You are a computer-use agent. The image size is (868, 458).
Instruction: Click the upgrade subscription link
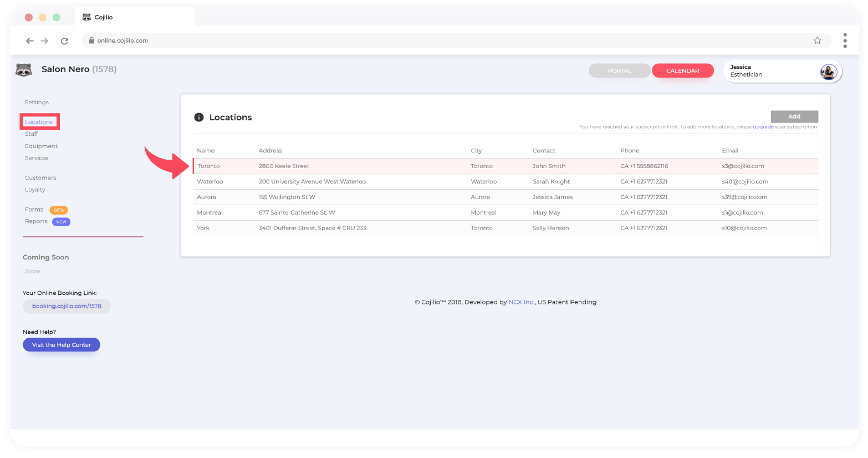click(x=763, y=127)
